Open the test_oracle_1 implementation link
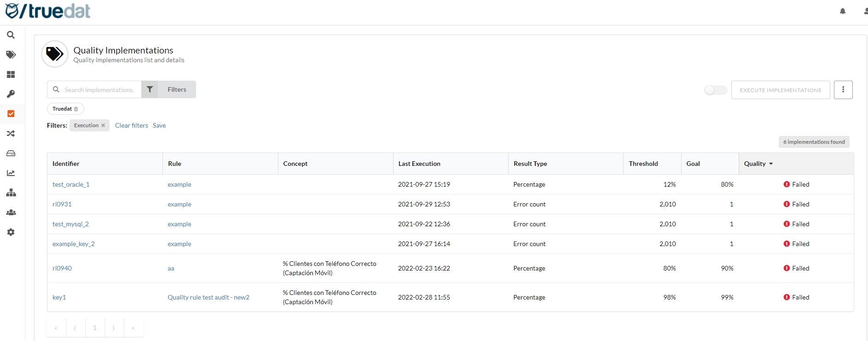Viewport: 868px width, 341px height. pyautogui.click(x=71, y=184)
